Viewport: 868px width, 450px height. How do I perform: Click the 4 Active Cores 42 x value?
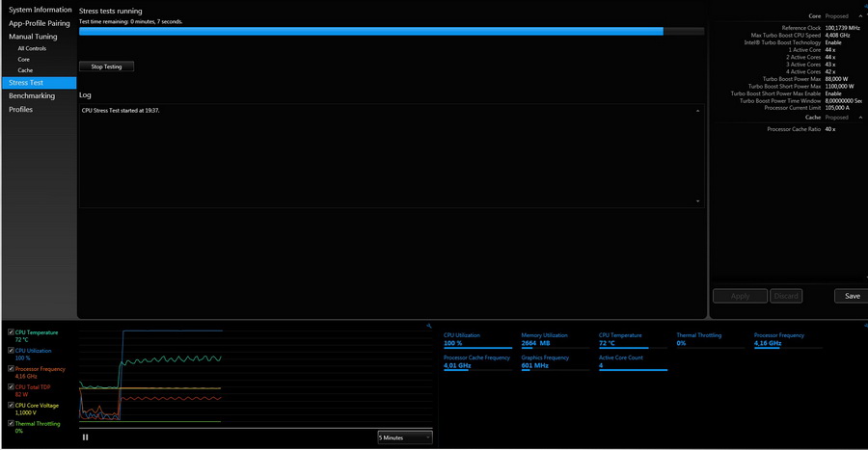829,72
